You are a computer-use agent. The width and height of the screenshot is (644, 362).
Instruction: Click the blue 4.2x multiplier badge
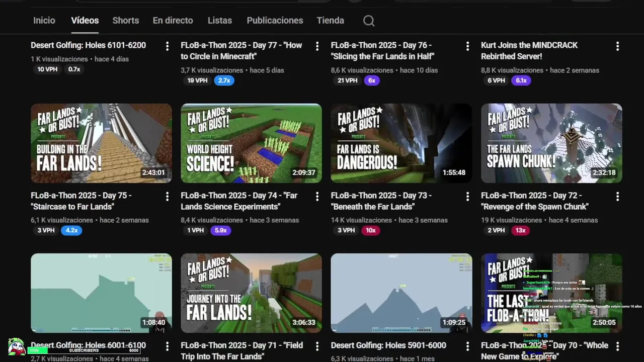click(71, 230)
